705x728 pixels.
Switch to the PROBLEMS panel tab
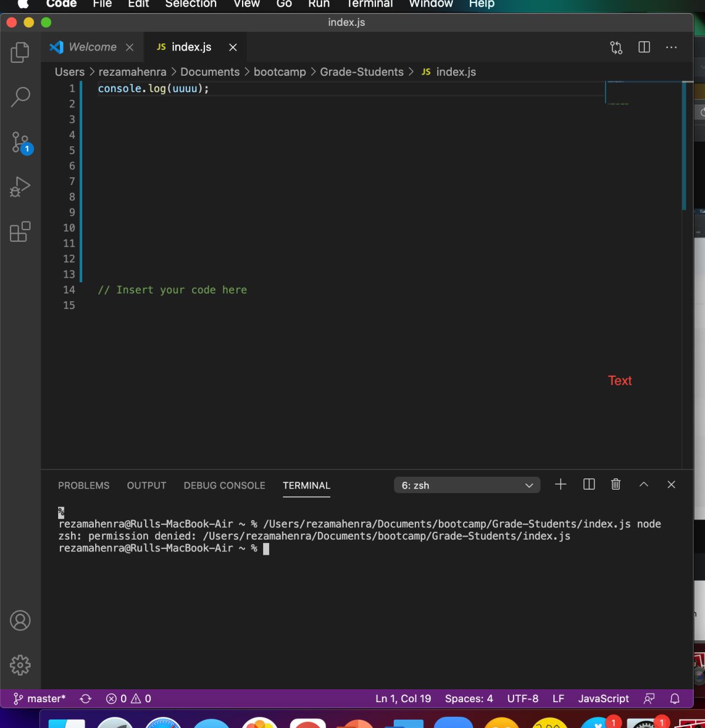[84, 486]
